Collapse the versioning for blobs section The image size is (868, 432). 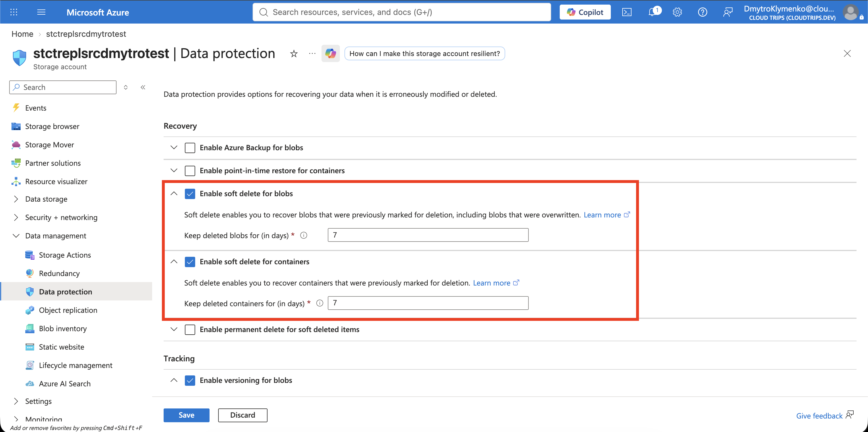click(x=174, y=380)
